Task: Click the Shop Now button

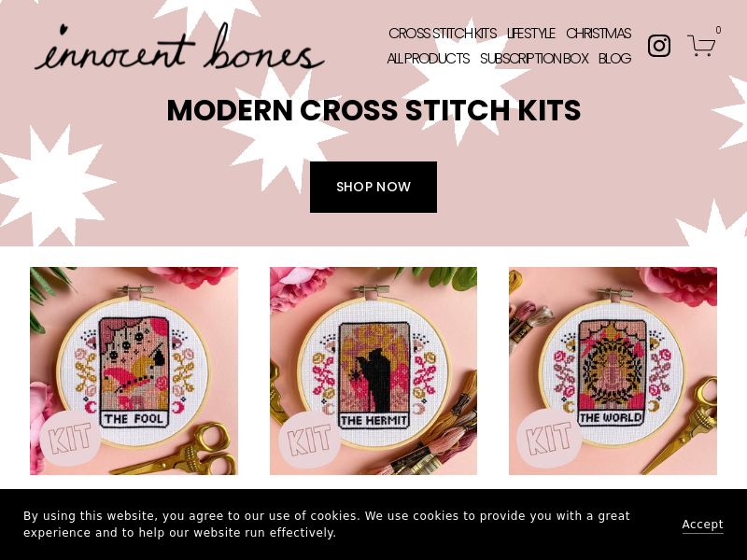Action: coord(373,188)
